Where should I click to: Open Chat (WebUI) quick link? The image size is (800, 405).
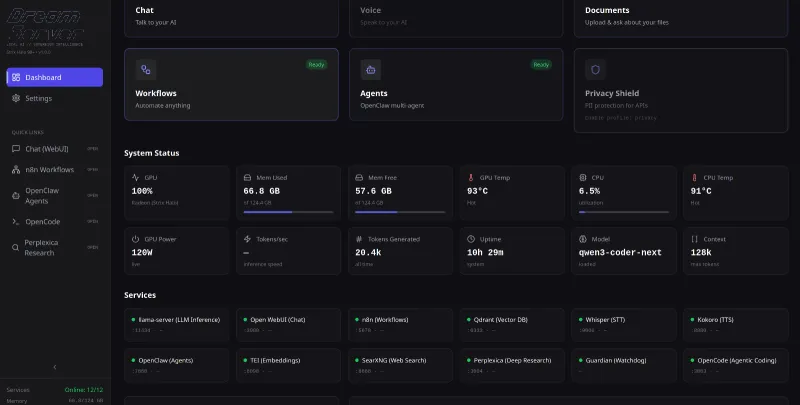pos(55,149)
